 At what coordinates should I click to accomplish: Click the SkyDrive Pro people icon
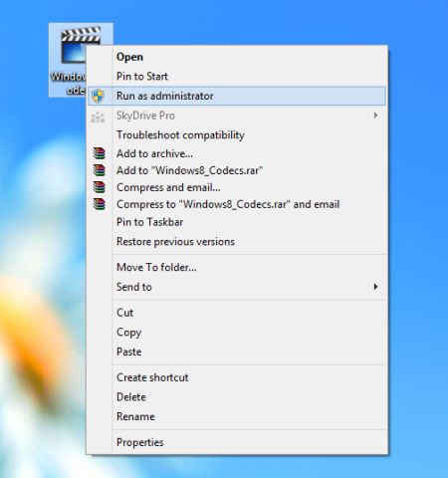tap(98, 117)
